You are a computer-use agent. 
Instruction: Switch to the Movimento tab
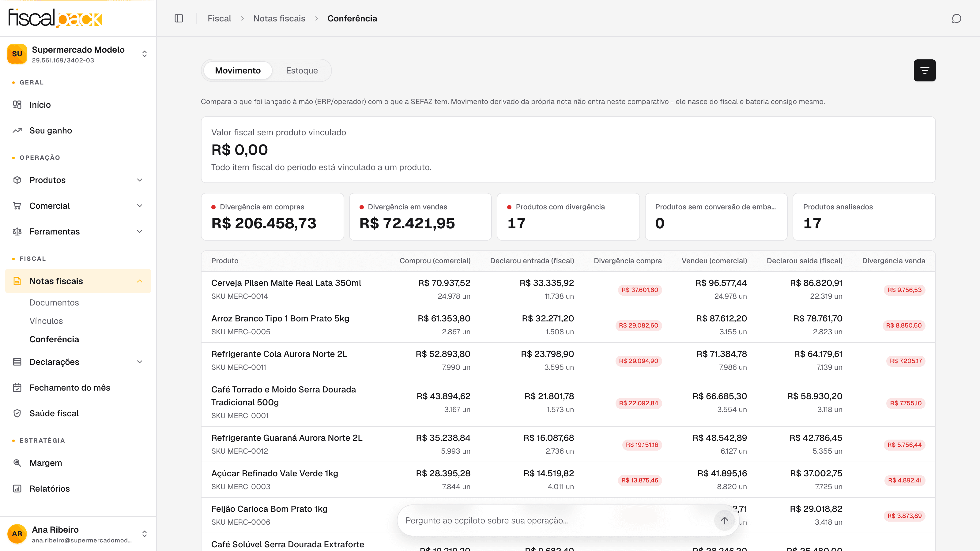pyautogui.click(x=238, y=70)
